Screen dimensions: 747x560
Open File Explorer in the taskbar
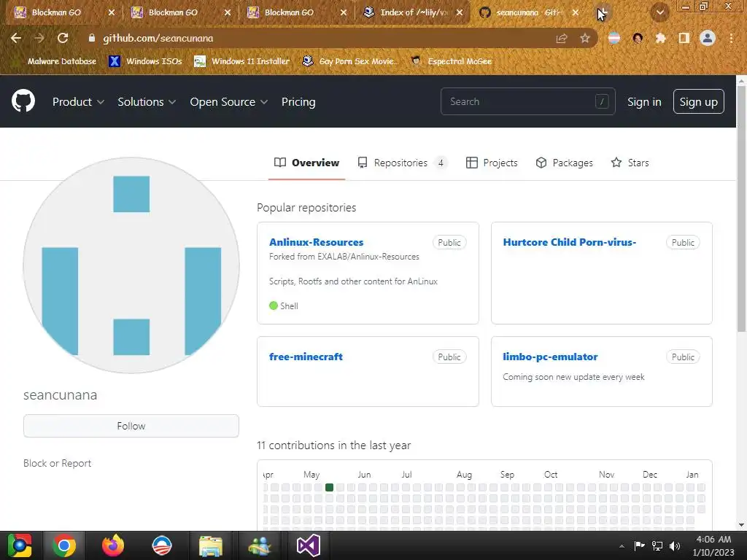click(211, 545)
